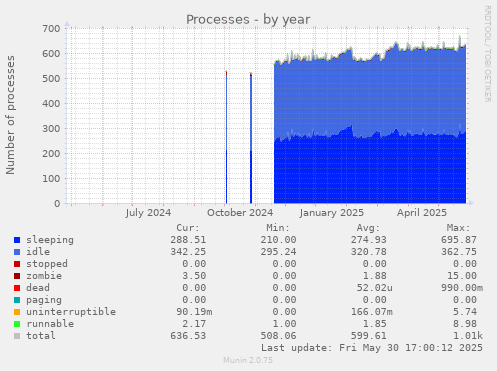Viewport: 497px width, 371px height.
Task: Click idle minimum value 295.24
Action: 278,252
